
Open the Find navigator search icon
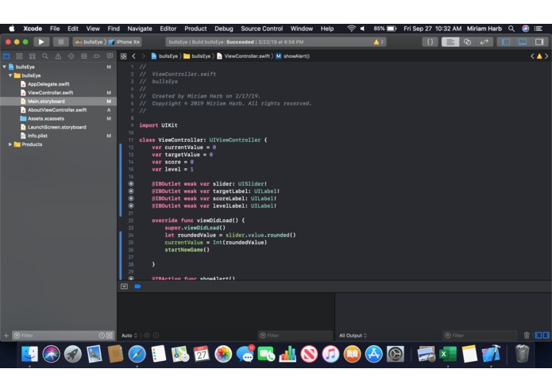pyautogui.click(x=45, y=56)
